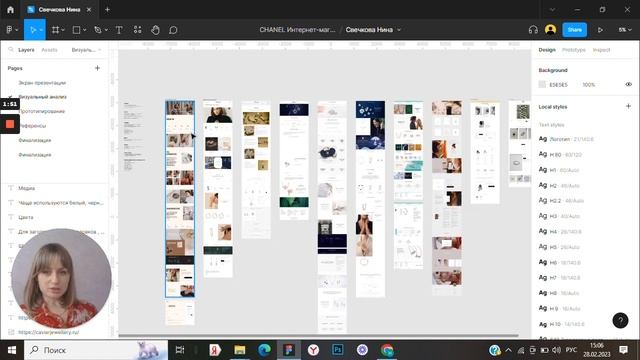
Task: Click the 100% background opacity field
Action: (589, 85)
